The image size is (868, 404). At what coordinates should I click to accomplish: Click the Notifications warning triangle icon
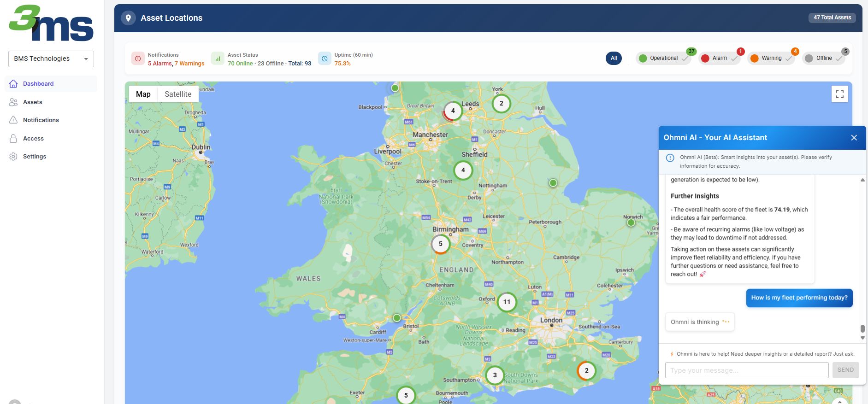[x=13, y=120]
